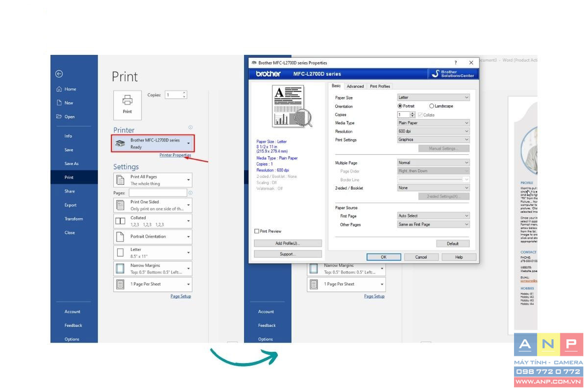Image resolution: width=588 pixels, height=392 pixels.
Task: Open the Home page in backstage sidebar
Action: pos(67,89)
